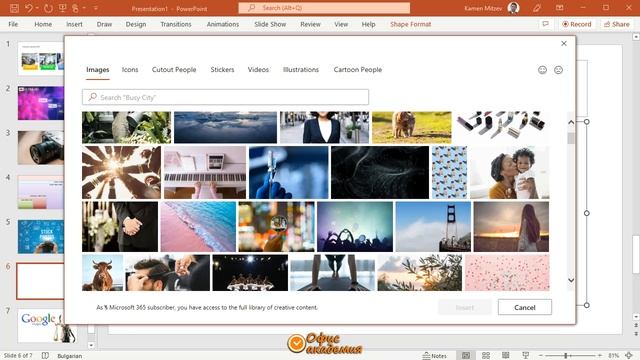Switch to Illustrations tab

[x=300, y=70]
